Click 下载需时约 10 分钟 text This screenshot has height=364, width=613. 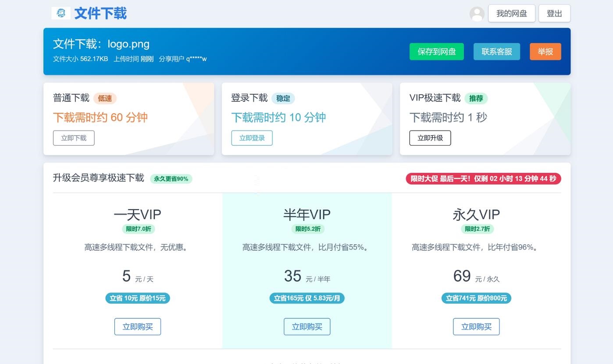click(278, 117)
